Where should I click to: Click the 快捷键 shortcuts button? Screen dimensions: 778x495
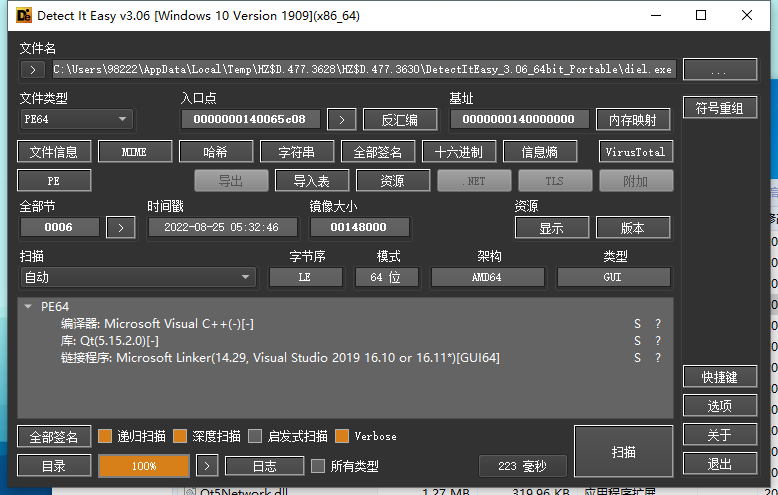[x=720, y=377]
